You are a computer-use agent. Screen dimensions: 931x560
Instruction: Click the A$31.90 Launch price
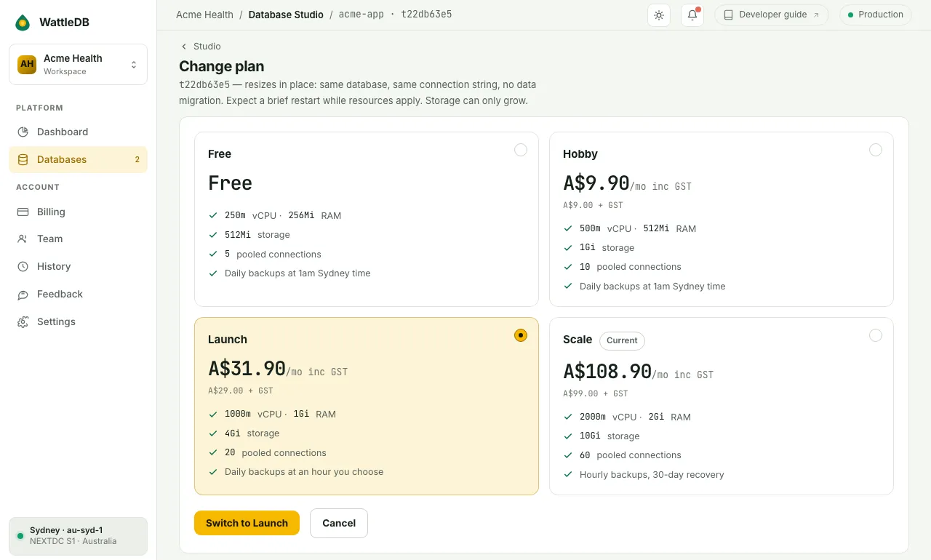pos(247,369)
